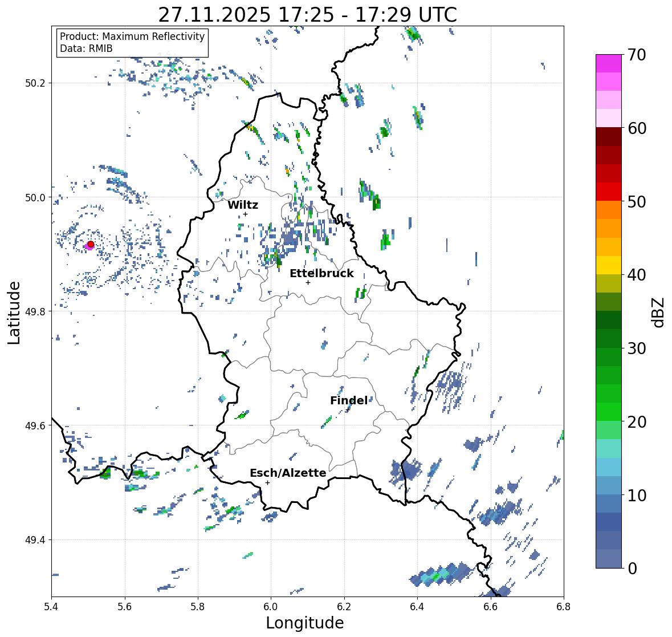672x637 pixels.
Task: Click longitude tick label 6.6
Action: tap(491, 607)
